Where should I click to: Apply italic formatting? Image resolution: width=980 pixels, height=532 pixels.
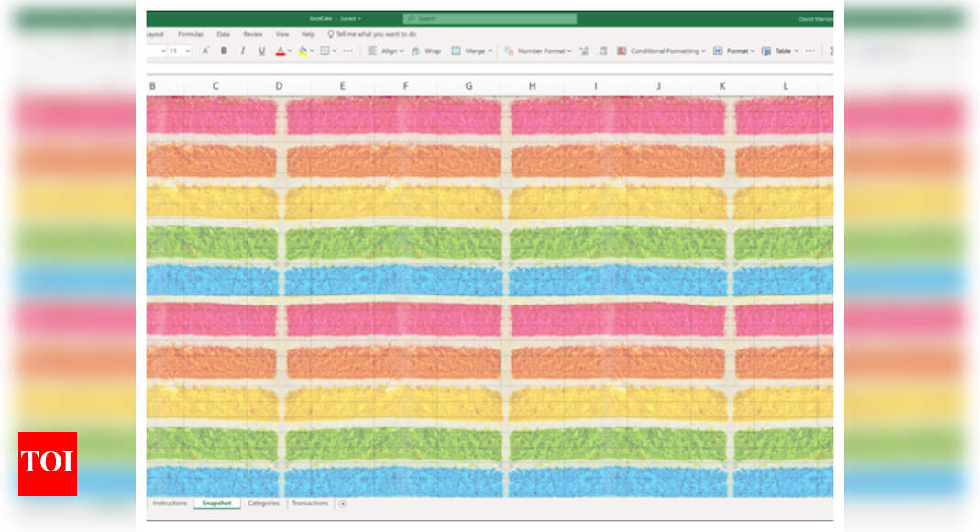pyautogui.click(x=242, y=50)
